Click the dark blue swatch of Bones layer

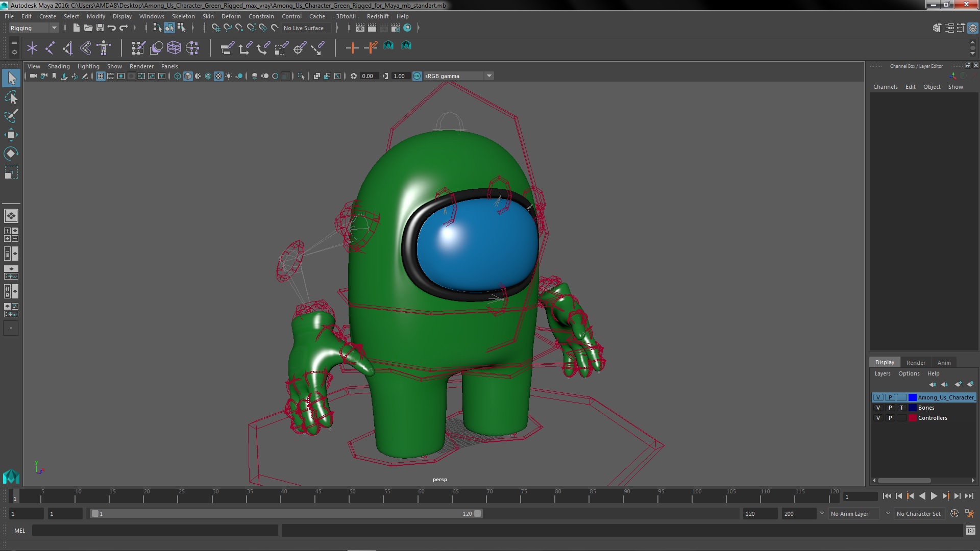[x=912, y=408]
